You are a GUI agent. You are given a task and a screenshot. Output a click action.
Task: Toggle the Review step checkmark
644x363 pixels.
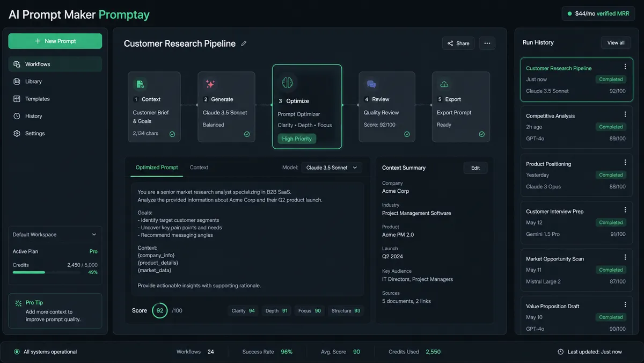tap(407, 134)
